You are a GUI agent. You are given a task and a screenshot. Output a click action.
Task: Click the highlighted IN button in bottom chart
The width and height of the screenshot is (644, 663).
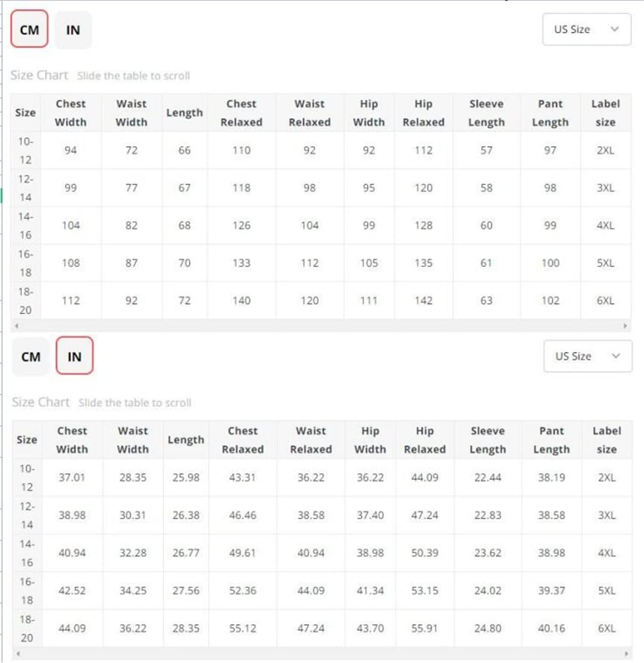(x=75, y=355)
